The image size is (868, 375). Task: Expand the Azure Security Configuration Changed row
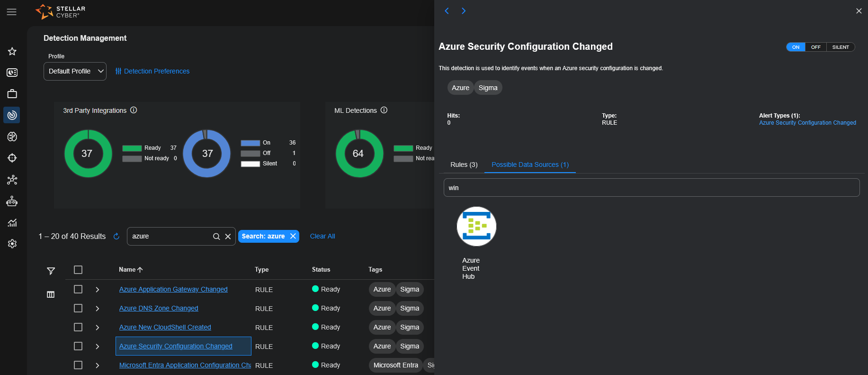point(98,346)
